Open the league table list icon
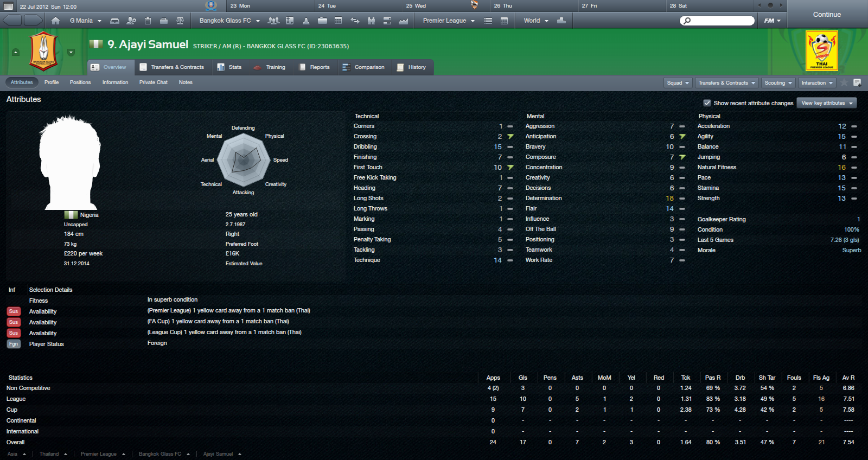This screenshot has width=868, height=460. click(488, 21)
